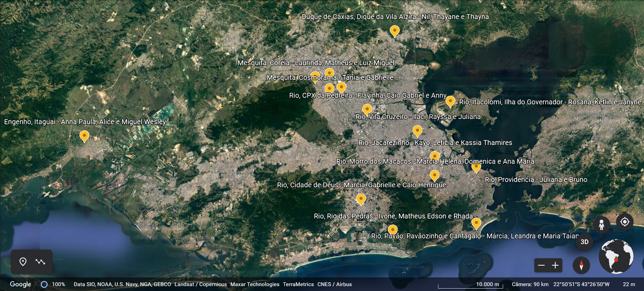Open the Duque de Caxias placemark pin
This screenshot has height=291, width=644.
[x=394, y=31]
